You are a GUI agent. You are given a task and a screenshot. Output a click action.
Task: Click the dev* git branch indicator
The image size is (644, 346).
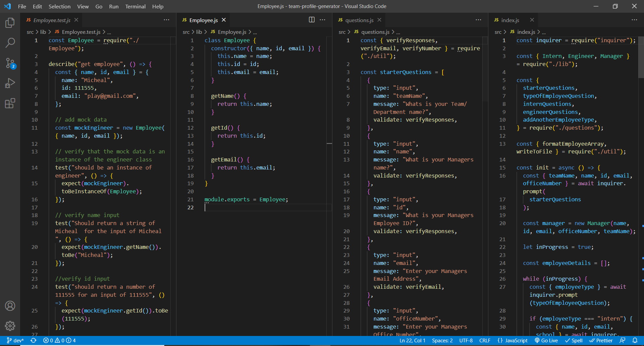coord(15,340)
